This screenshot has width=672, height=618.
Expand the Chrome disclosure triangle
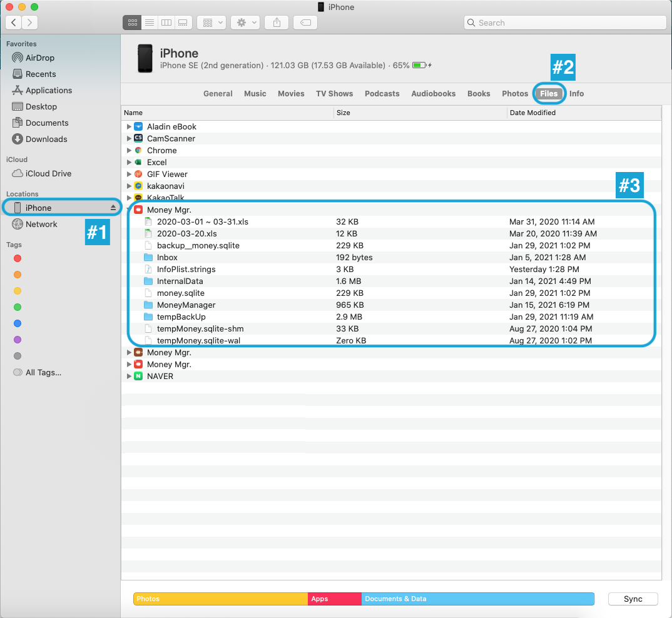(x=130, y=150)
